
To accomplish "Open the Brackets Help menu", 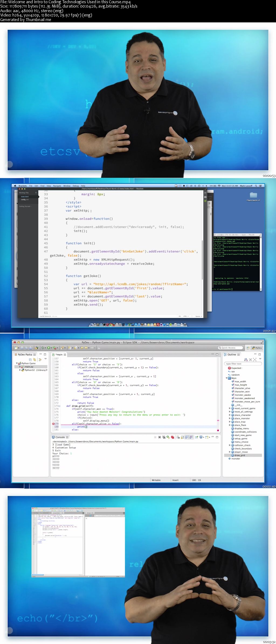I will [x=83, y=186].
